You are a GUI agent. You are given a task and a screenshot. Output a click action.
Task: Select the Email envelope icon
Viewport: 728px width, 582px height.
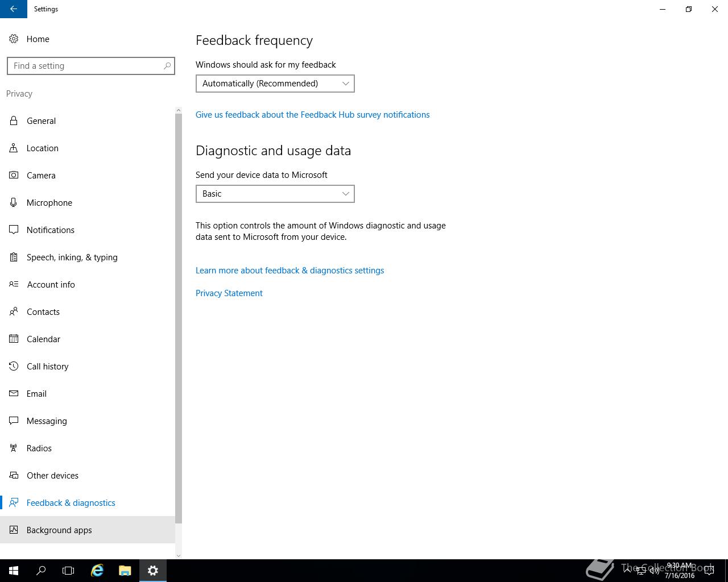pyautogui.click(x=14, y=394)
